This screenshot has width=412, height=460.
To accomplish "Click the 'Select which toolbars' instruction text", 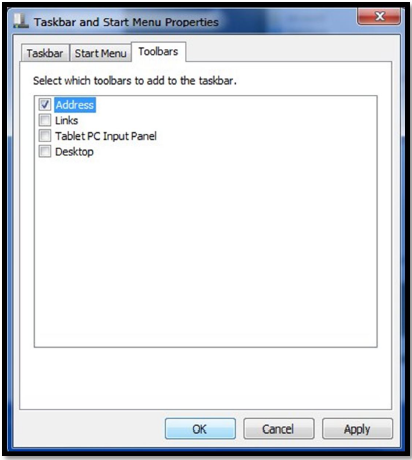I will [135, 81].
